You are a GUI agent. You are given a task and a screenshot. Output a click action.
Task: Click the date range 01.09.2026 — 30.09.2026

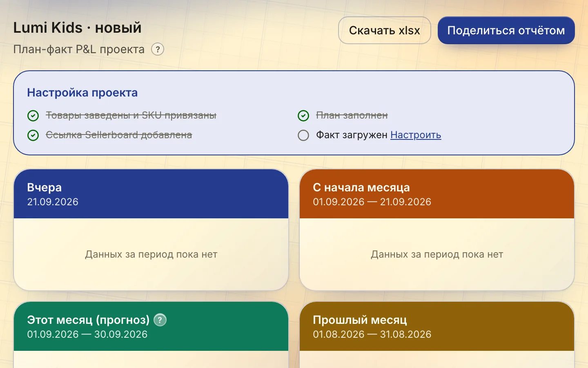coord(87,334)
